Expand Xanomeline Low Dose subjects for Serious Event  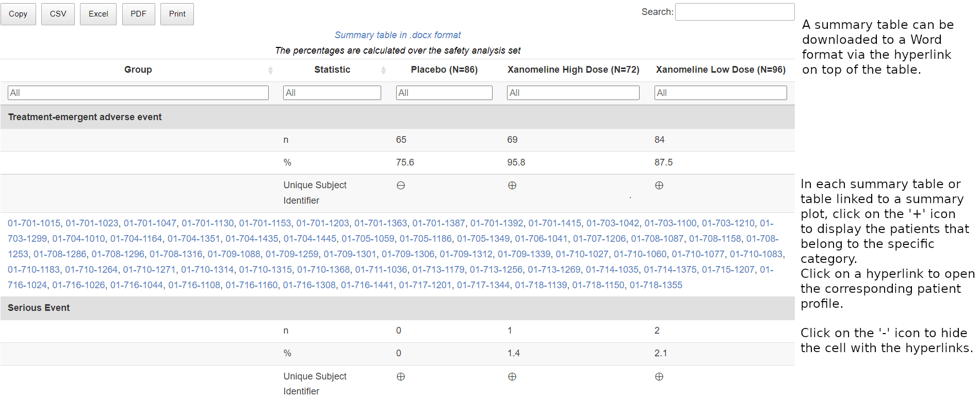(x=659, y=377)
